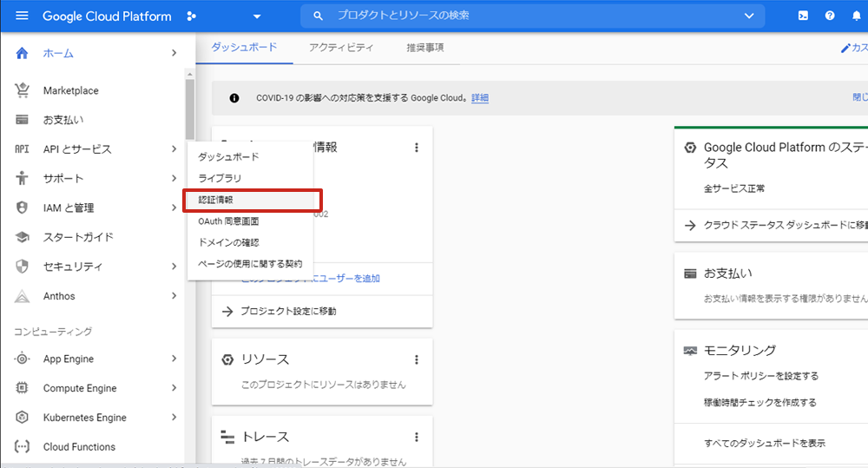The image size is (868, 468).
Task: Select 認証情報 from the submenu
Action: tap(221, 200)
